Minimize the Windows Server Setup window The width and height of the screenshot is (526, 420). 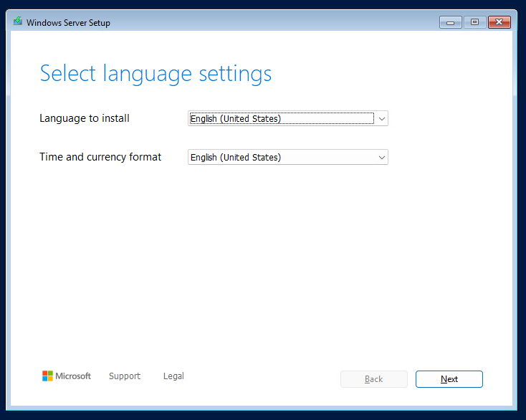[x=450, y=22]
